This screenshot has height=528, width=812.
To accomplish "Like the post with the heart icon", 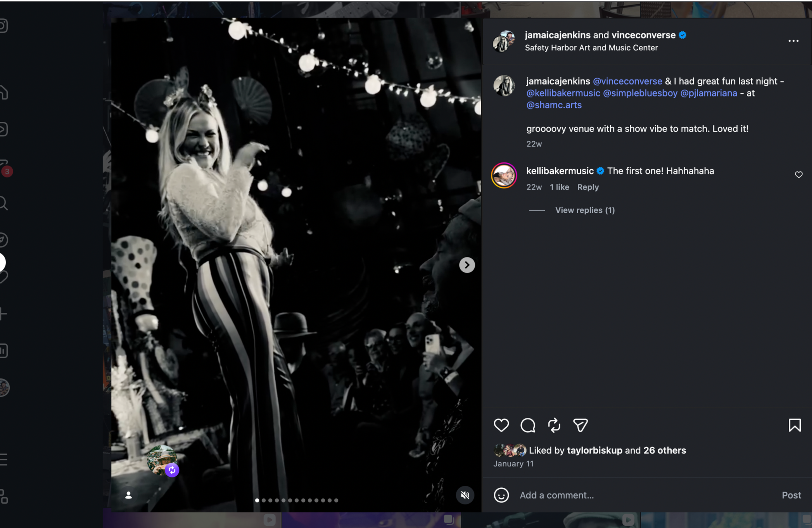I will click(501, 425).
